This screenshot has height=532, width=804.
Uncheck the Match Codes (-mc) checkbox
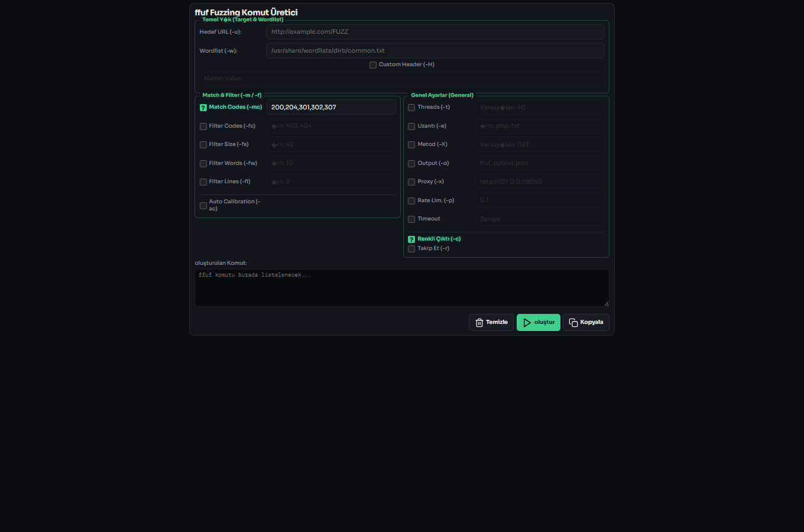[203, 108]
